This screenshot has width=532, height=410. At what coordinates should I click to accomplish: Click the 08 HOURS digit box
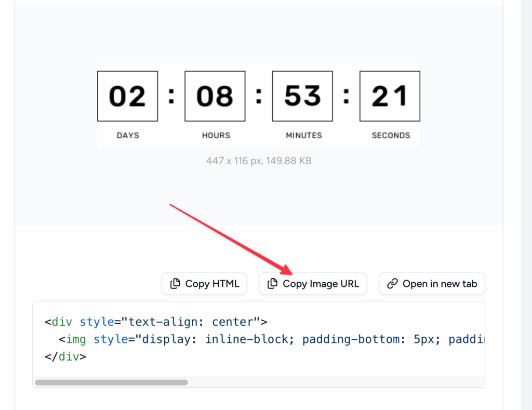(x=215, y=96)
